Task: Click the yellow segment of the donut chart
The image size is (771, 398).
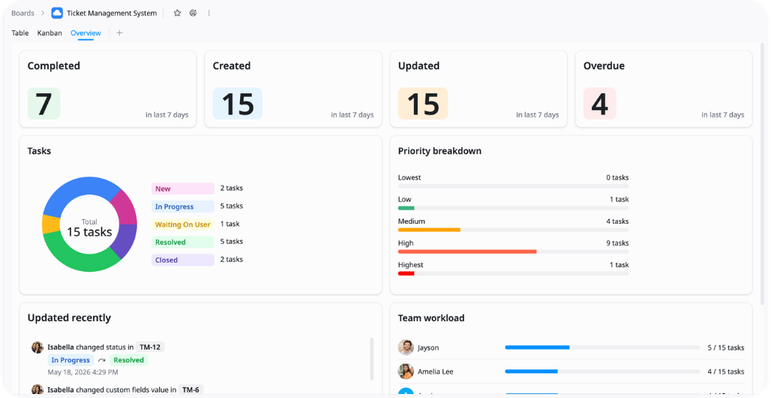Action: tap(50, 224)
